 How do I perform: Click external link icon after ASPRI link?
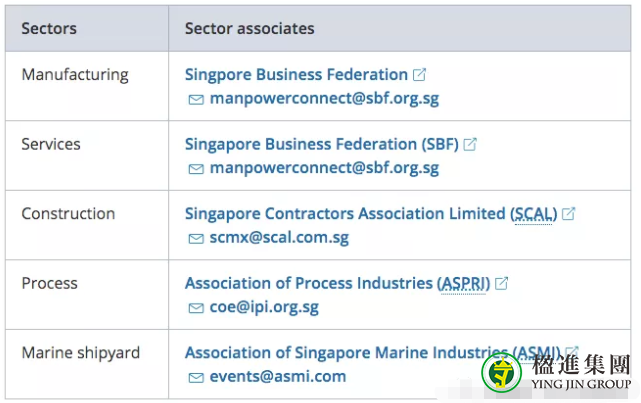[x=502, y=284]
